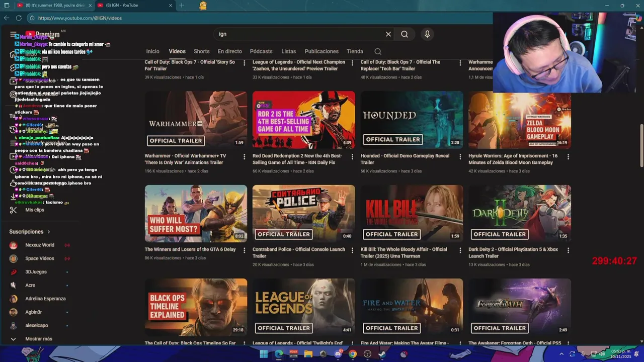Image resolution: width=644 pixels, height=362 pixels.
Task: Open Historial clock icon in sidebar
Action: click(x=13, y=129)
